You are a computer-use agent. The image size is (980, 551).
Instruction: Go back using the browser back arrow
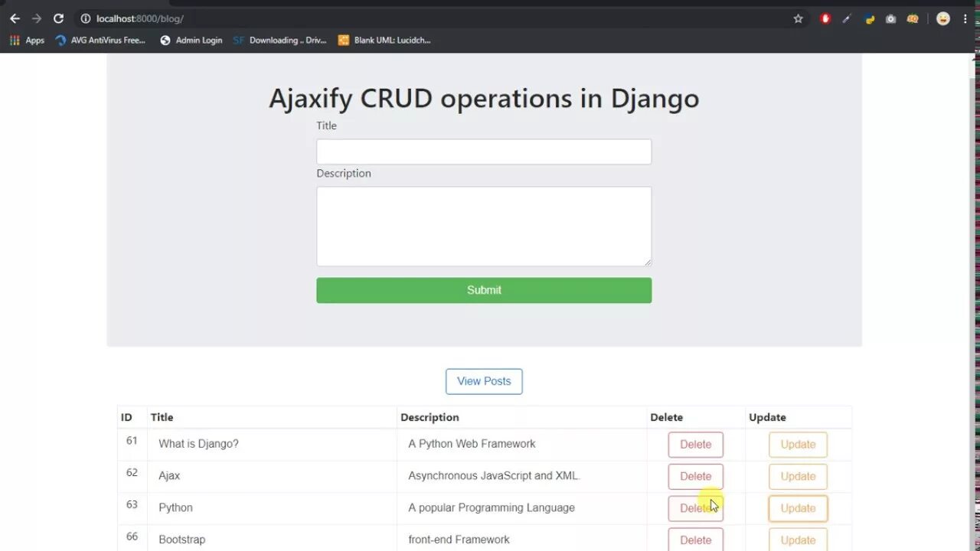tap(15, 18)
